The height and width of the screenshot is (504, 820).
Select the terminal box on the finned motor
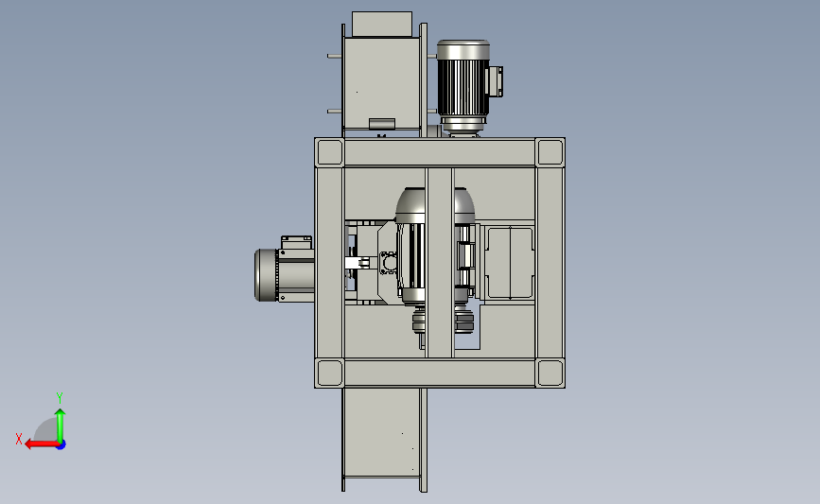click(496, 81)
